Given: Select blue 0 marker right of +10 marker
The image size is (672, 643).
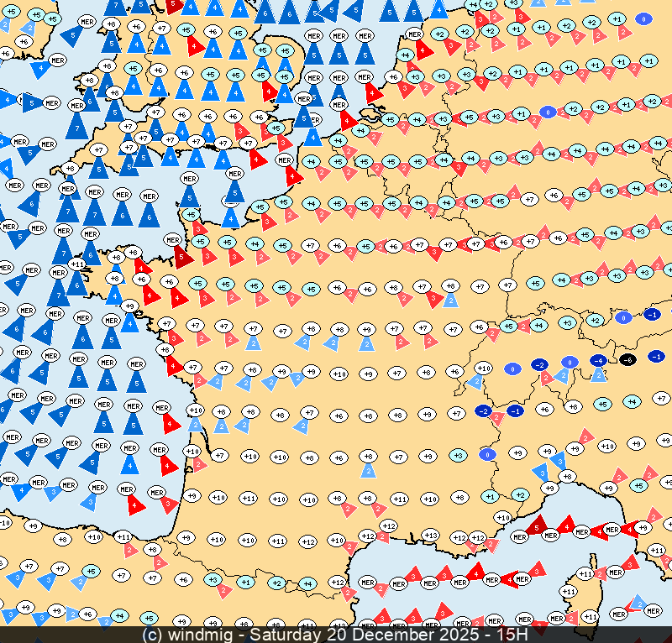Looking at the screenshot, I should click(x=511, y=368).
